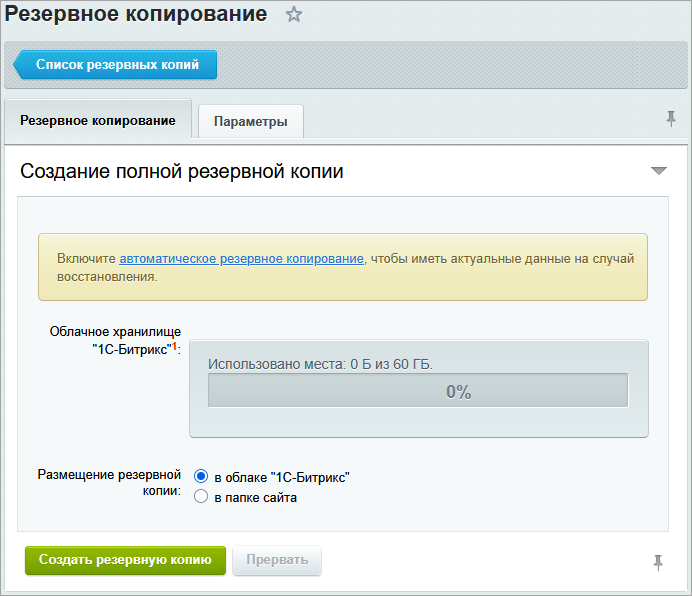
Task: Click the "в папке сайта" option label text
Action: click(x=255, y=497)
